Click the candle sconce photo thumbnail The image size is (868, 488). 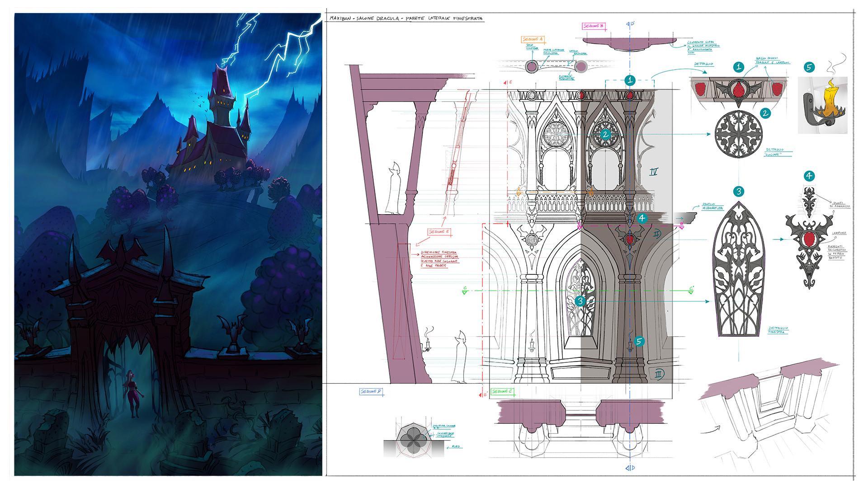(x=822, y=106)
